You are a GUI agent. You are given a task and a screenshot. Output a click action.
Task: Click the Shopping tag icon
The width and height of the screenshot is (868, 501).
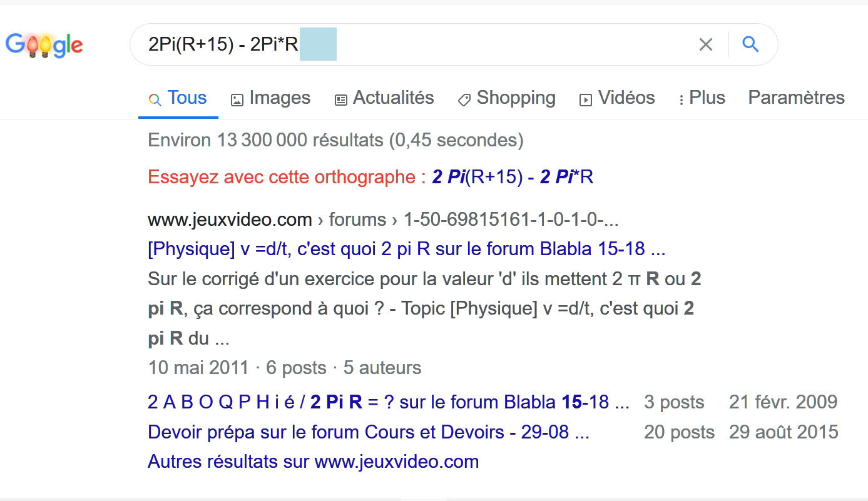464,99
